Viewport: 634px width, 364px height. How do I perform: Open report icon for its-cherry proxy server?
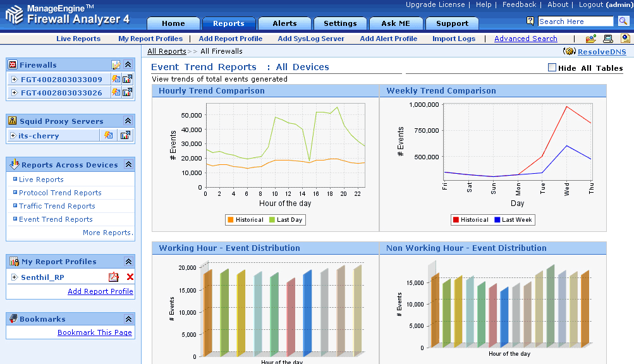point(126,135)
